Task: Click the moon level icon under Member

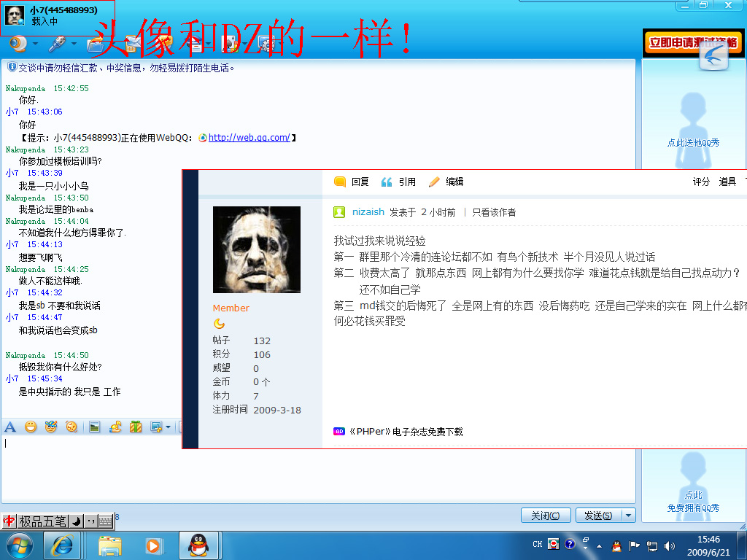Action: click(x=219, y=324)
